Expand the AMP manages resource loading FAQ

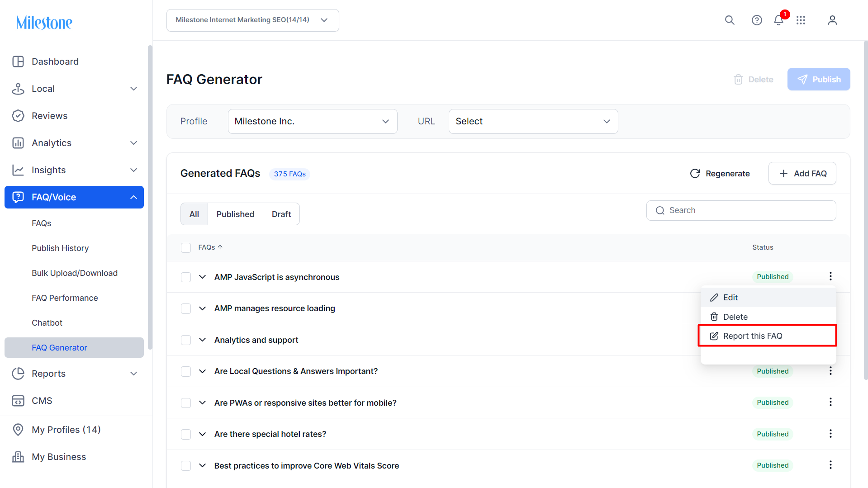pyautogui.click(x=203, y=308)
